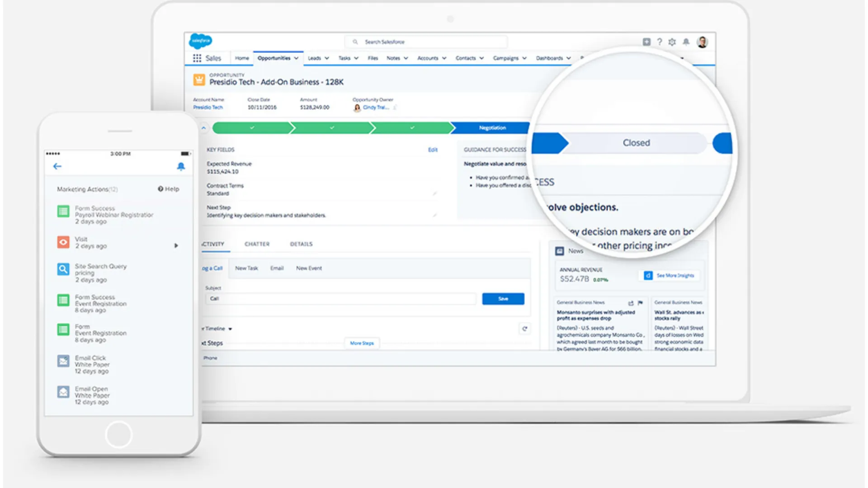Switch to the Details tab
The image size is (868, 488).
(301, 244)
